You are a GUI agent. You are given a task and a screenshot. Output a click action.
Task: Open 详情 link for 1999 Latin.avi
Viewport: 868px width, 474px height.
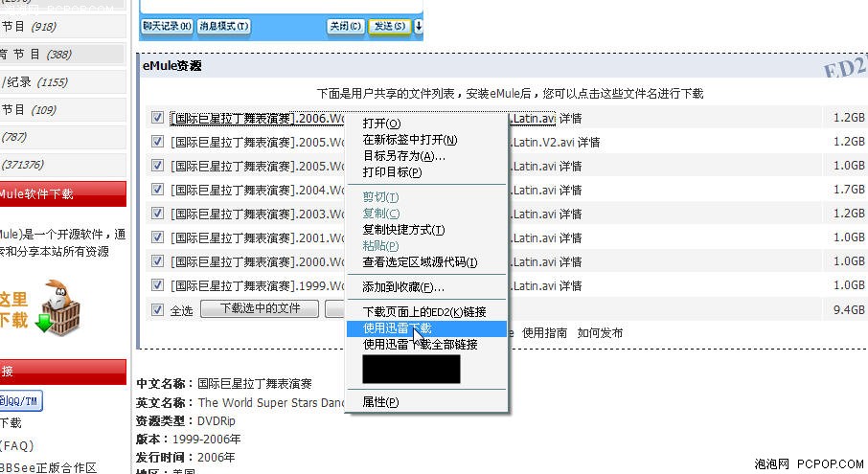click(x=570, y=286)
